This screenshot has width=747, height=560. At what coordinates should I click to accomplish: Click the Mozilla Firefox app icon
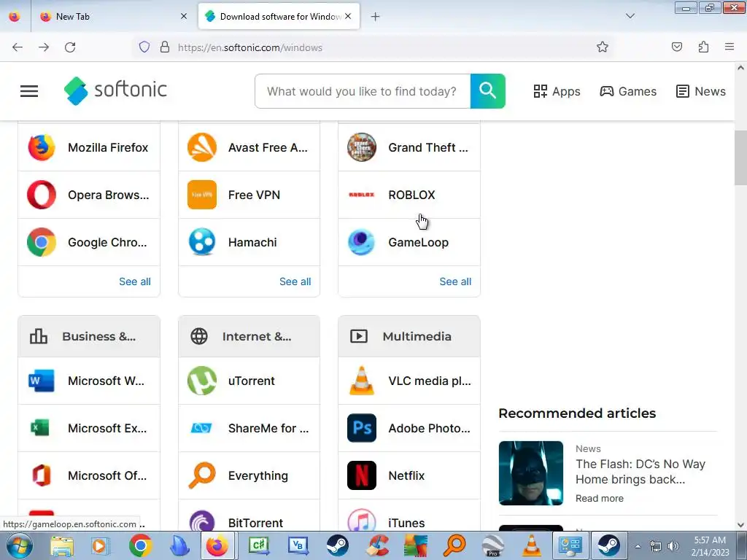42,147
